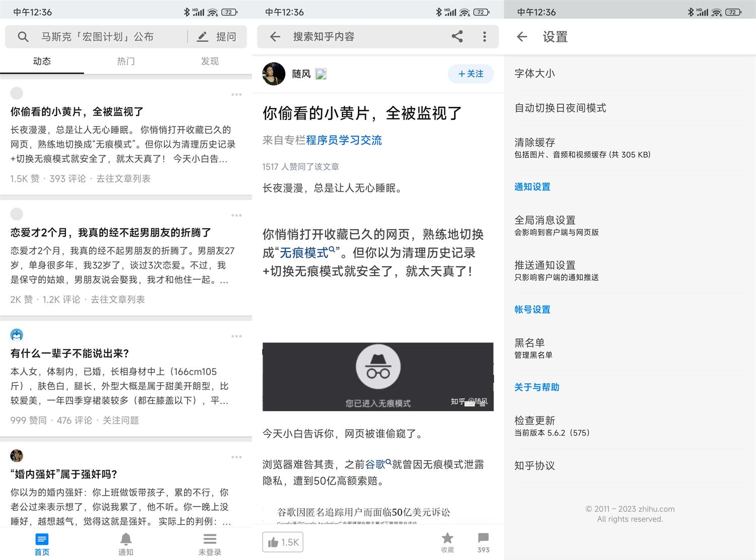Tap the back arrow on the article page
This screenshot has height=560, width=756.
(274, 36)
